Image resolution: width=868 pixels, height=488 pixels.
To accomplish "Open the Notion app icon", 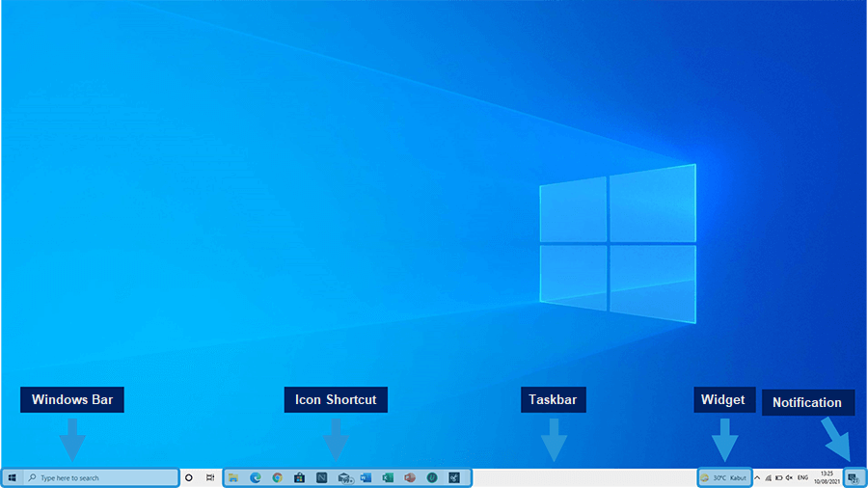I will pyautogui.click(x=321, y=478).
